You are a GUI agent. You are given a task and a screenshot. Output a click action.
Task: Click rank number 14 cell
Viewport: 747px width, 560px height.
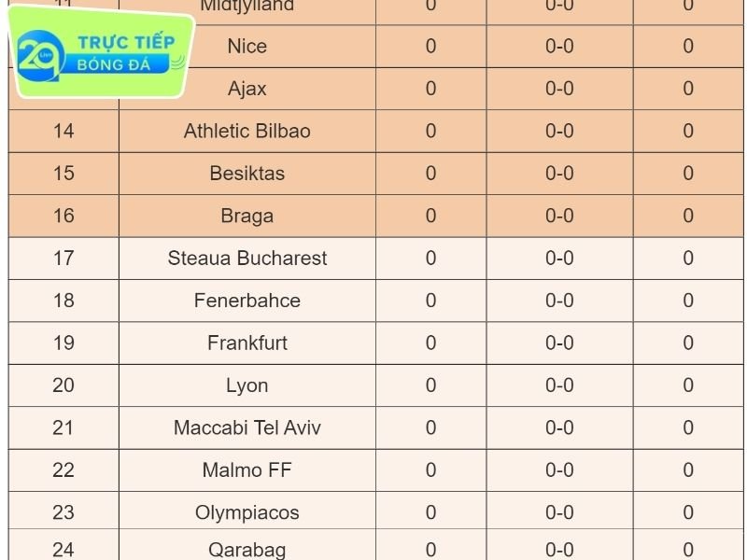tap(63, 131)
